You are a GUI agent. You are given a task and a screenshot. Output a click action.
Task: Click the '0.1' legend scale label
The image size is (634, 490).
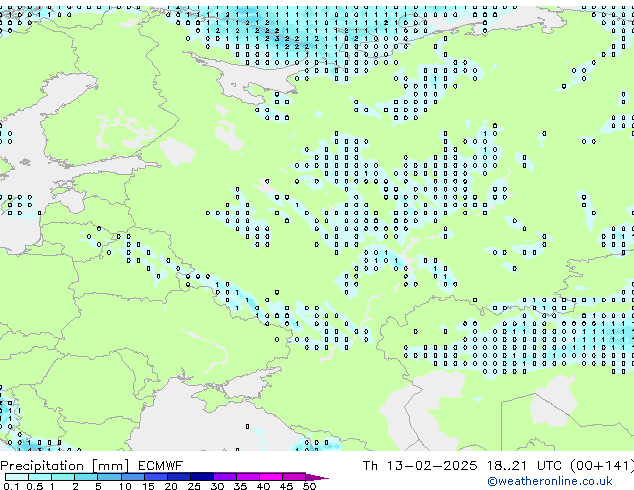[11, 486]
